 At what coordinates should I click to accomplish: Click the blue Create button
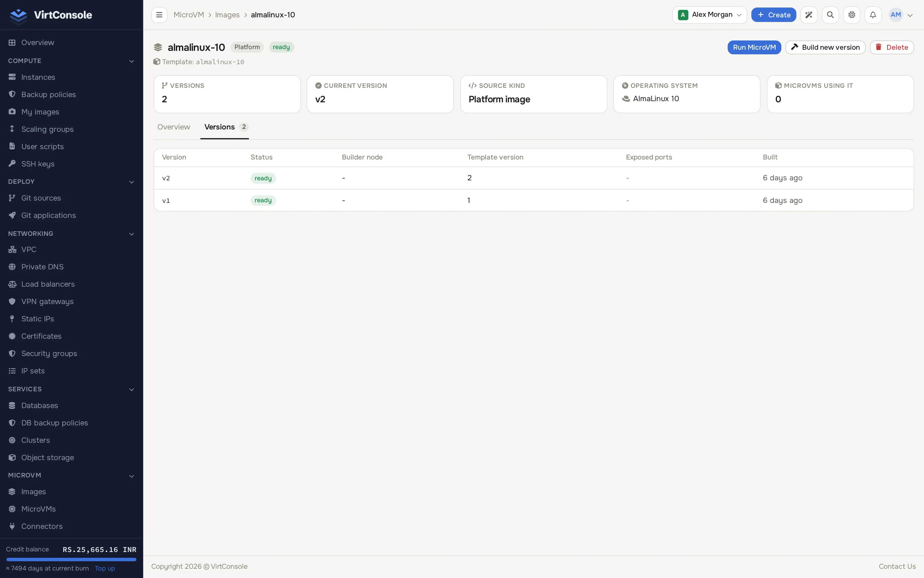pos(774,15)
